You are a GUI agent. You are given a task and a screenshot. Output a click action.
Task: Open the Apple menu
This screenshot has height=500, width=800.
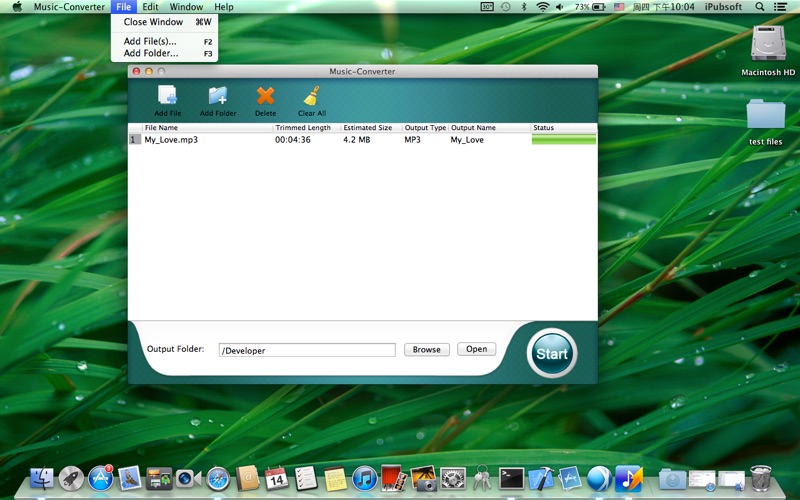[x=17, y=7]
